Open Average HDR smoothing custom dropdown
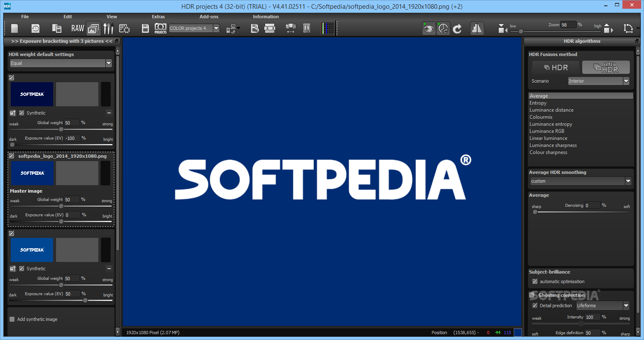This screenshot has height=340, width=644. click(x=581, y=181)
